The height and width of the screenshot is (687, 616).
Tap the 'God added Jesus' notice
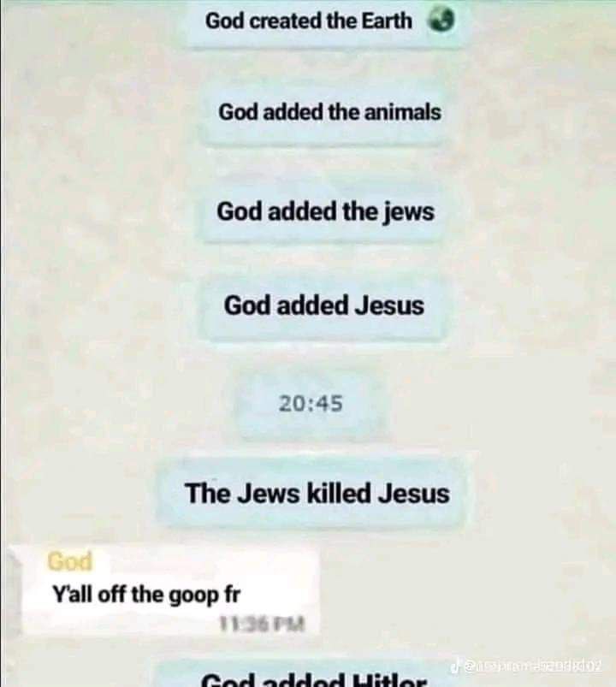(x=323, y=305)
